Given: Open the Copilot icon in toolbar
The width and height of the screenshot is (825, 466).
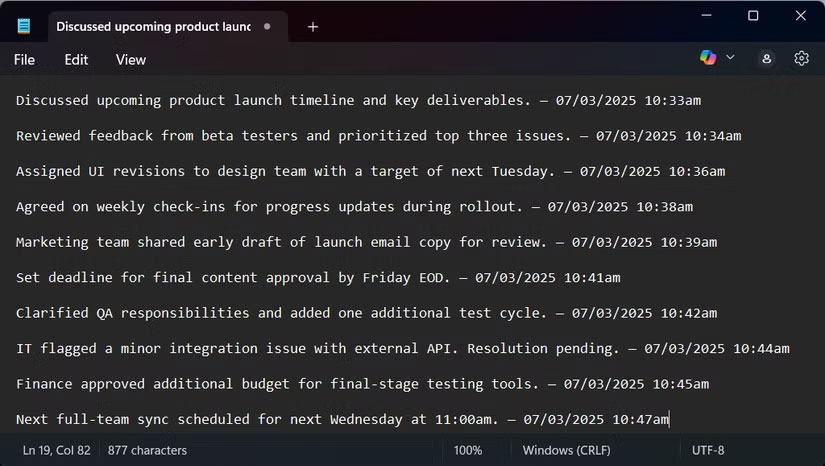Looking at the screenshot, I should pyautogui.click(x=708, y=59).
